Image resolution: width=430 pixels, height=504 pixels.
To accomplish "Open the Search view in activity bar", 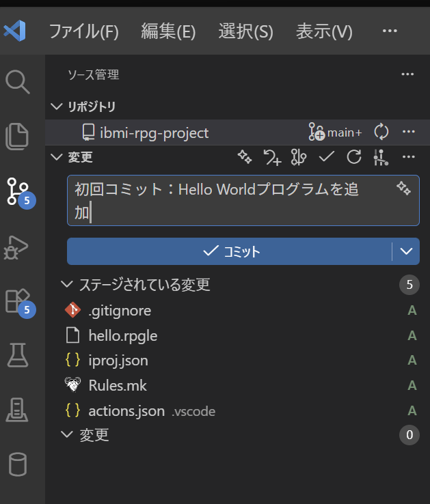I will click(x=18, y=82).
